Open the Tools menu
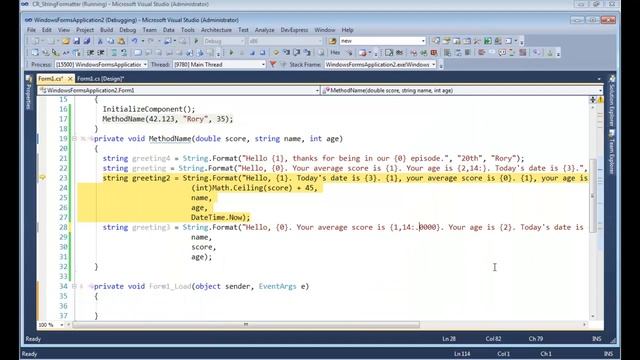640x360 pixels. pos(188,30)
